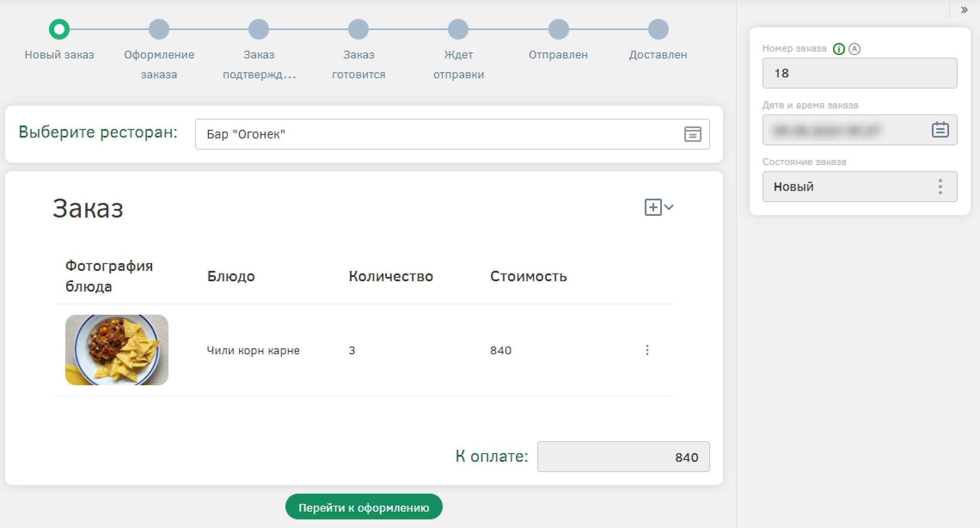Click the add item plus icon in Заказ
The height and width of the screenshot is (528, 980).
[653, 207]
